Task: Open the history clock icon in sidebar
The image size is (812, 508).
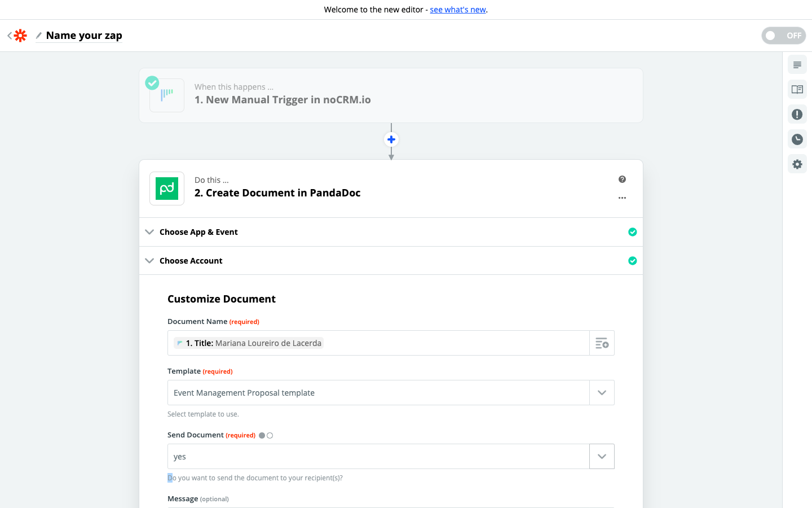Action: [x=797, y=139]
